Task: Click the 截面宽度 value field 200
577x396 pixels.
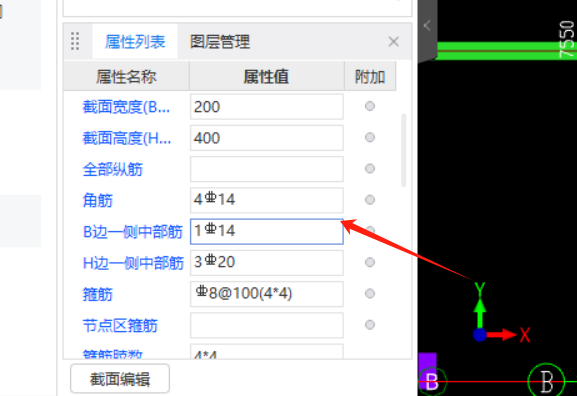Action: tap(267, 107)
